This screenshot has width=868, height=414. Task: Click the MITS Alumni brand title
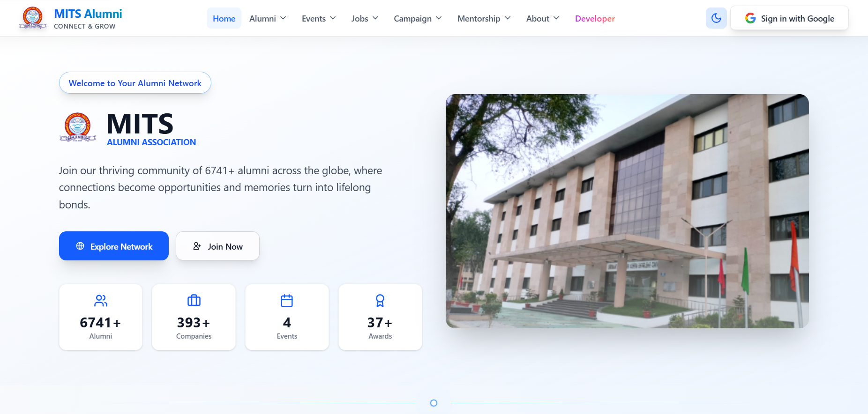(88, 14)
